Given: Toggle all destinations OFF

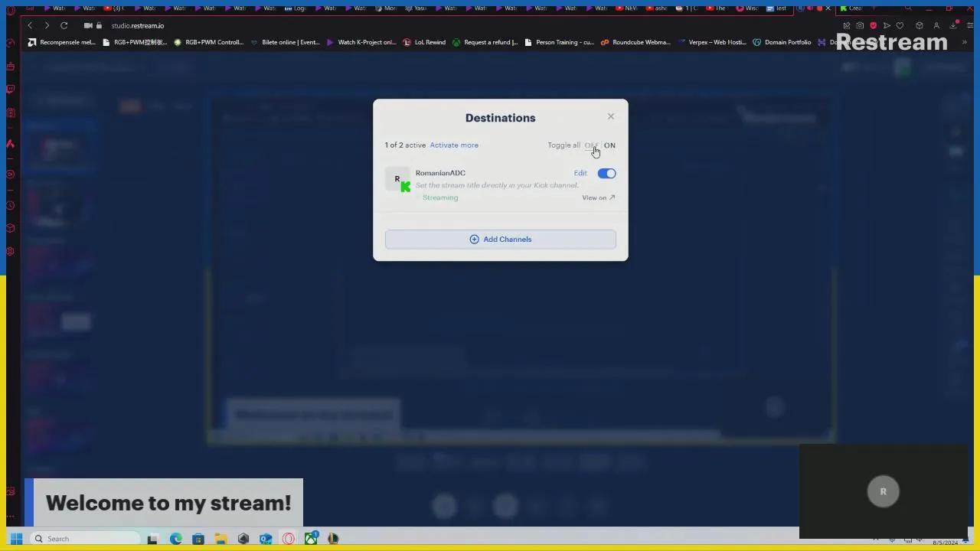Looking at the screenshot, I should click(x=591, y=145).
